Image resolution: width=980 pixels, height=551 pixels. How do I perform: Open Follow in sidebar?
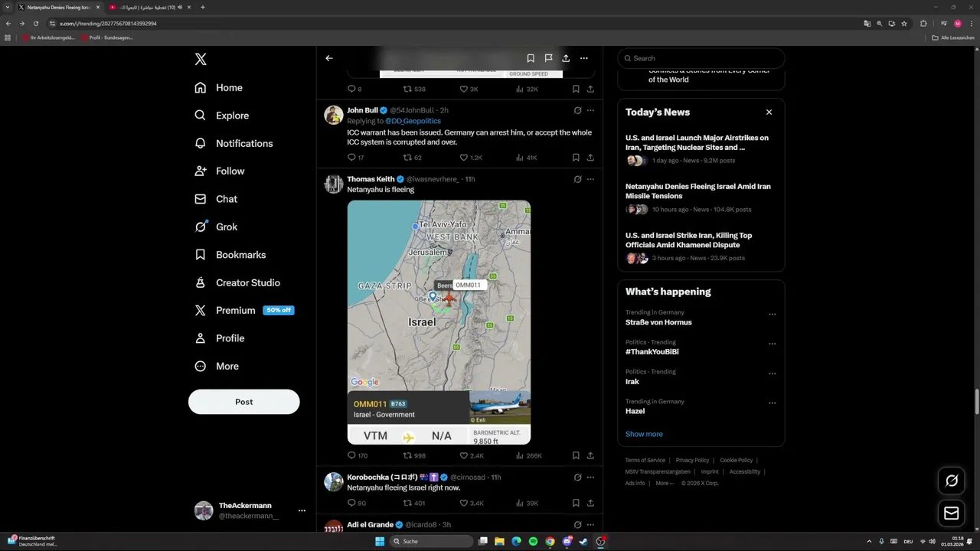219,171
